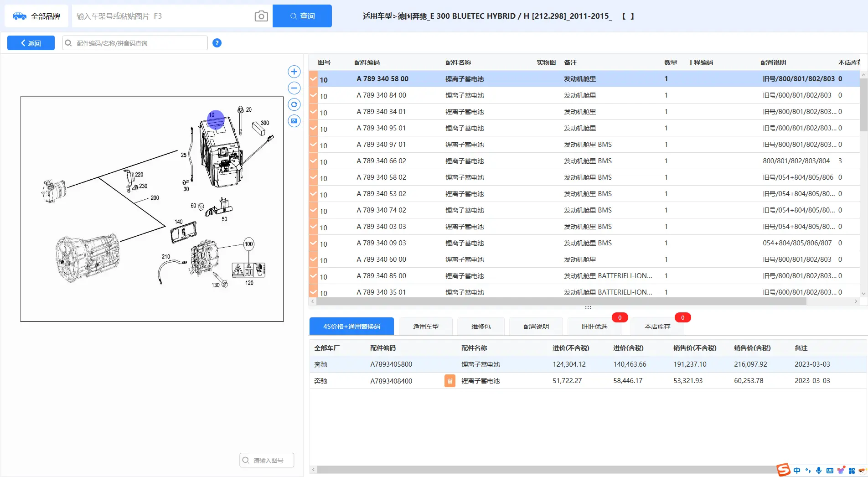
Task: Click the orange replacement badge beside A7893408400
Action: 449,381
